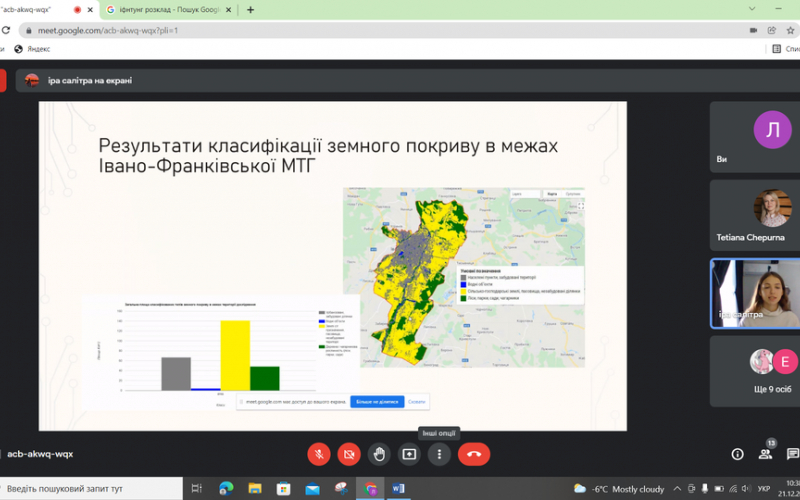Open Microsoft Edge from taskbar
Image resolution: width=800 pixels, height=500 pixels.
(x=226, y=489)
